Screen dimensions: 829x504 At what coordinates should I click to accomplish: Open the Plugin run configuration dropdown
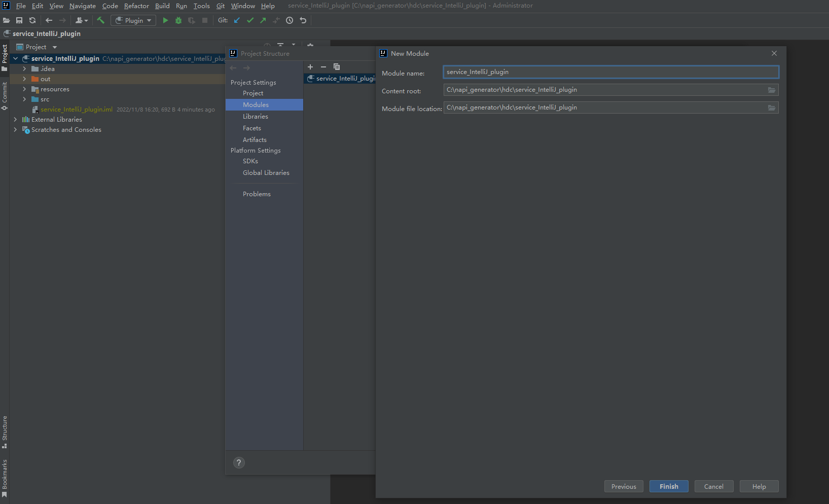(133, 20)
